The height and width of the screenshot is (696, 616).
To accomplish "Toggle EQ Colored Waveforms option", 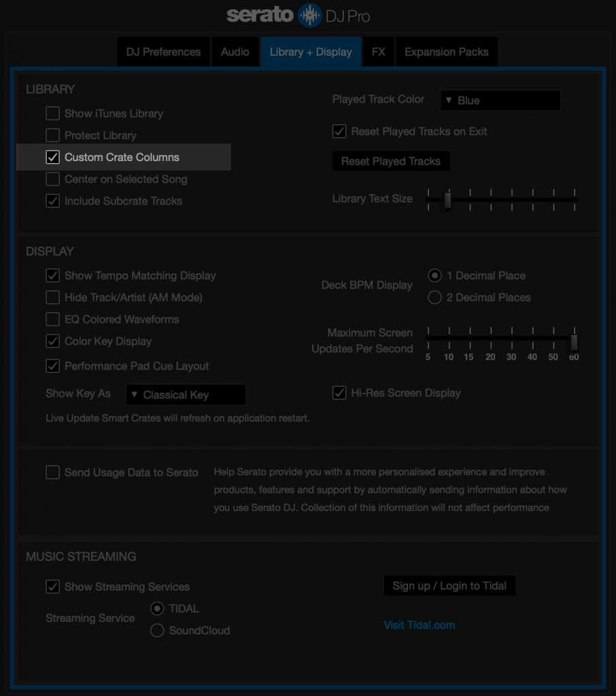I will 52,319.
